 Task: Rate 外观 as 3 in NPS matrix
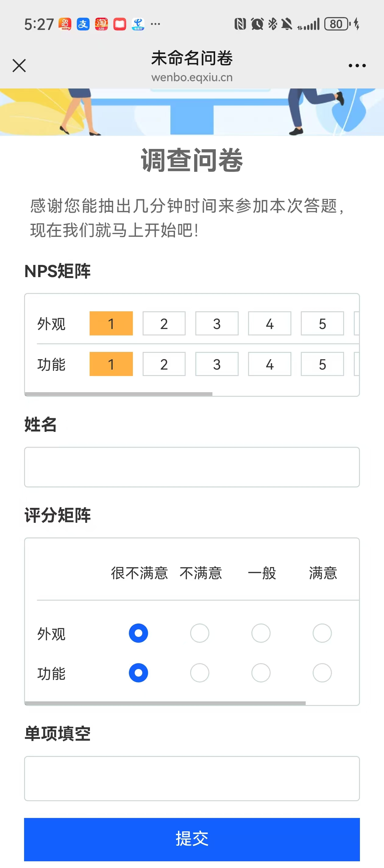[x=217, y=324]
